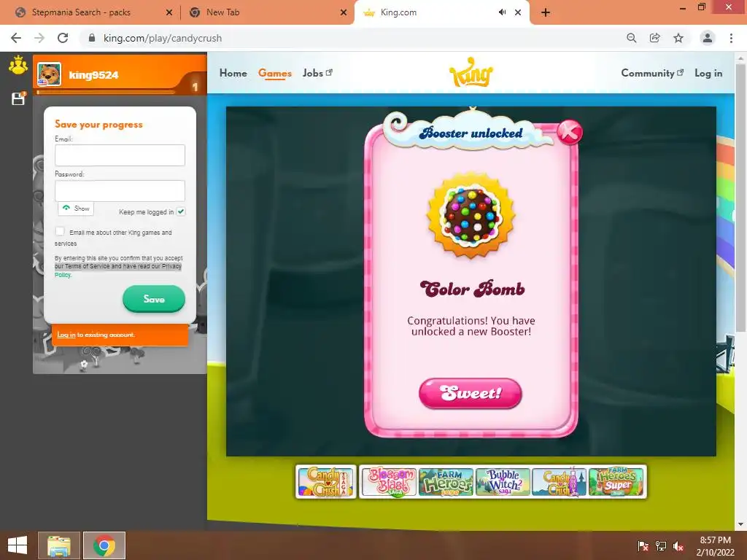Close the King.com tab
Image resolution: width=747 pixels, height=560 pixels.
tap(518, 12)
